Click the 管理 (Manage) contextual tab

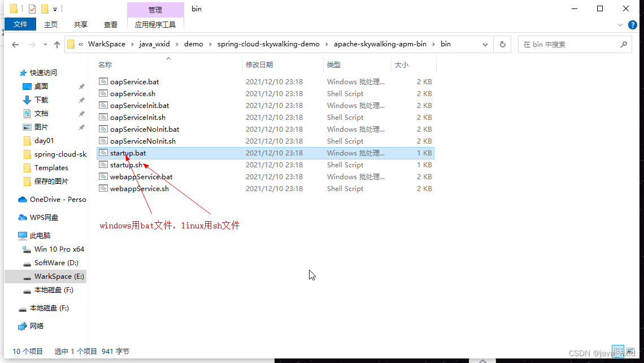pyautogui.click(x=155, y=10)
